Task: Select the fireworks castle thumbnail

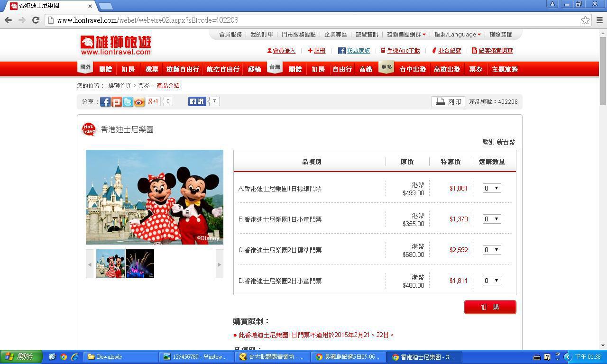Action: click(140, 264)
